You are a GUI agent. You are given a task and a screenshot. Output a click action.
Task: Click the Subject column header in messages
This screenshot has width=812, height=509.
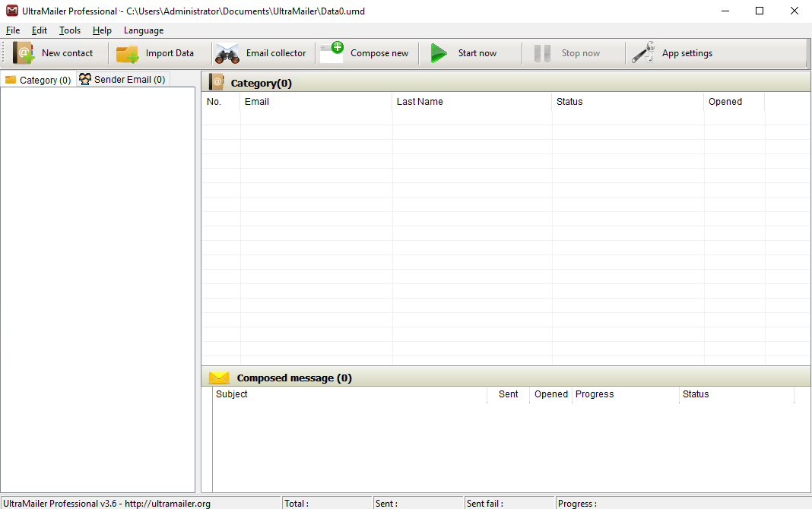[x=350, y=394]
